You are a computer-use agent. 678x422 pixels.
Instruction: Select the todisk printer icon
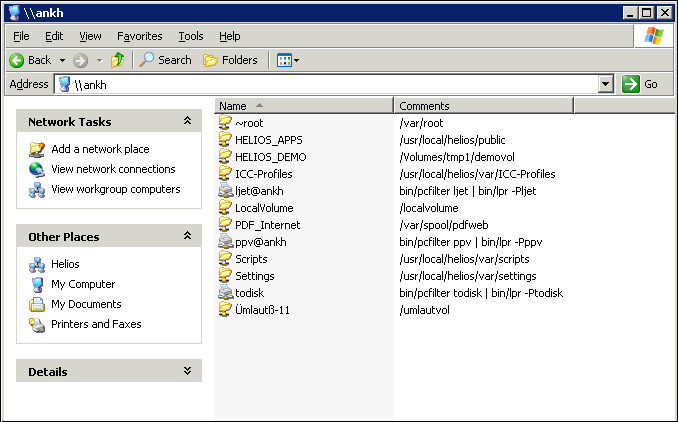click(x=225, y=292)
